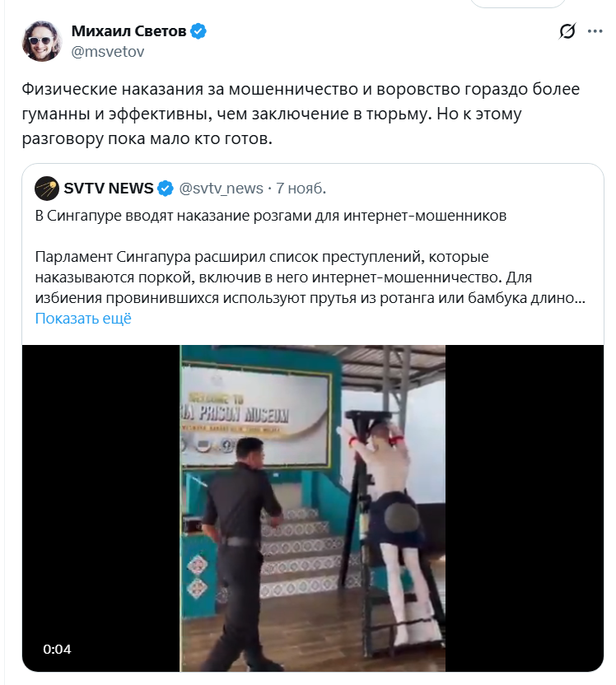Open the quoted tweet date 7 нояб.
Image resolution: width=616 pixels, height=685 pixels.
point(301,189)
